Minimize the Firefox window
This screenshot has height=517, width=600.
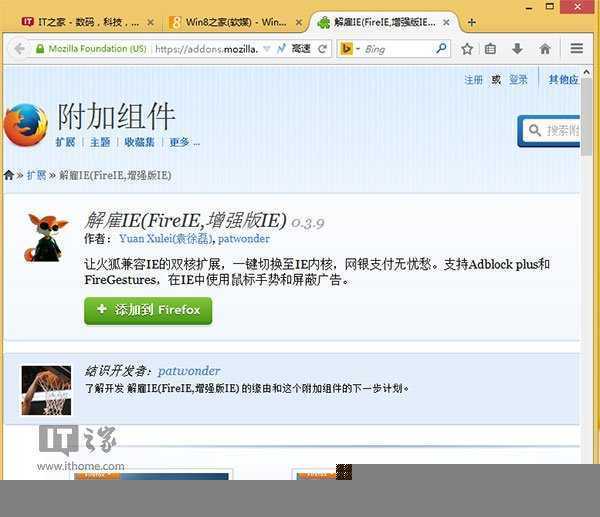pyautogui.click(x=529, y=7)
